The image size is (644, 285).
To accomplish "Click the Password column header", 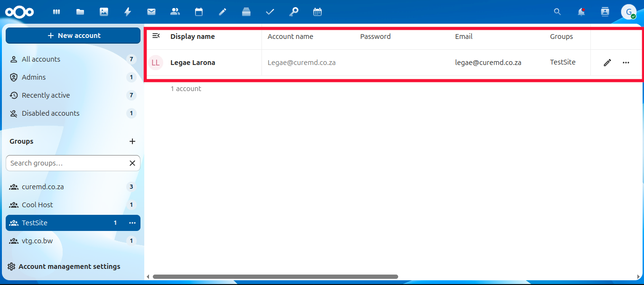I will point(375,37).
